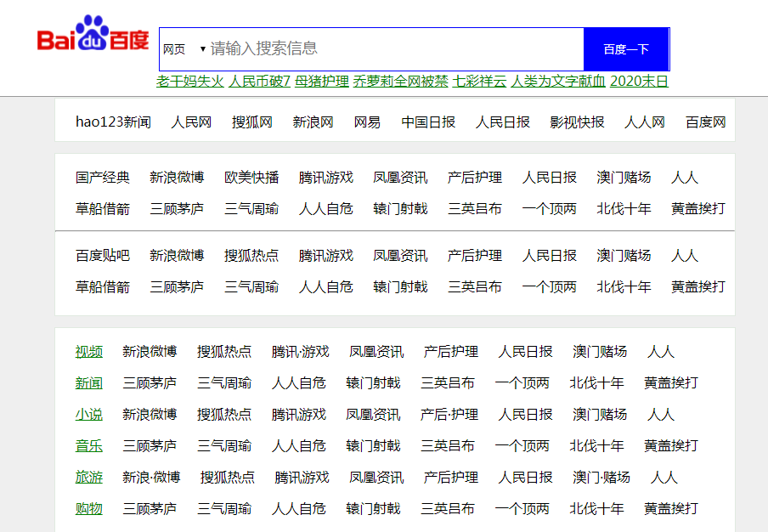Open the hot search 乔萝莉全网被禁

[401, 81]
